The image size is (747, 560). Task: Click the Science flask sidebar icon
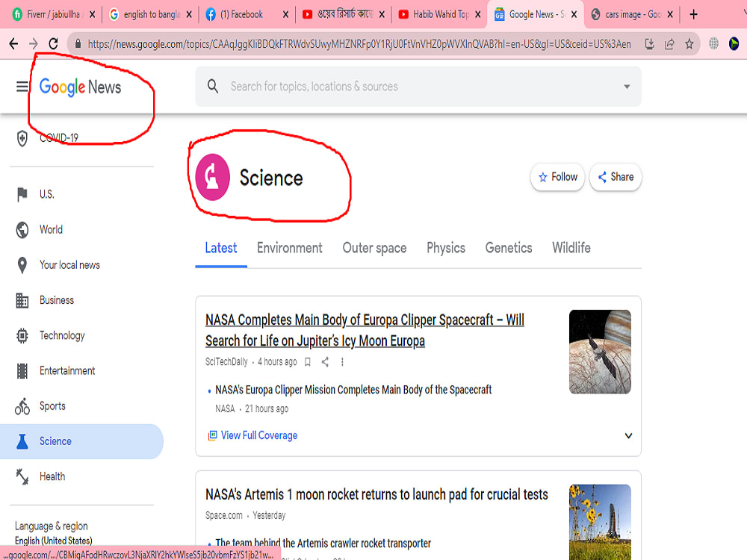tap(22, 441)
